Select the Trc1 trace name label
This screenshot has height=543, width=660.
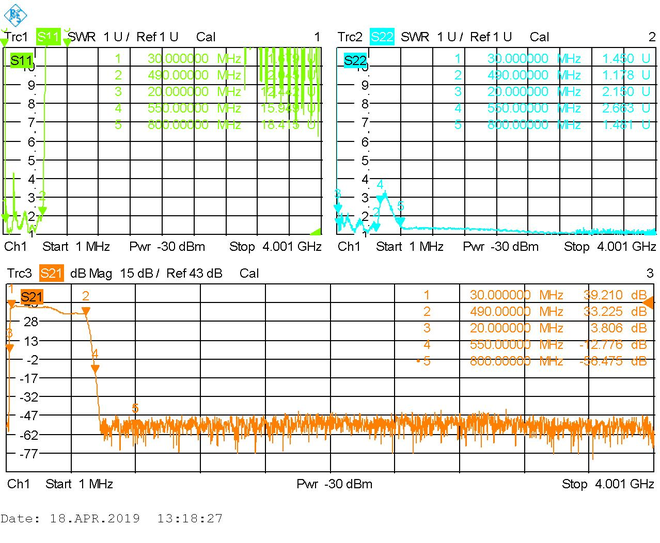click(16, 37)
